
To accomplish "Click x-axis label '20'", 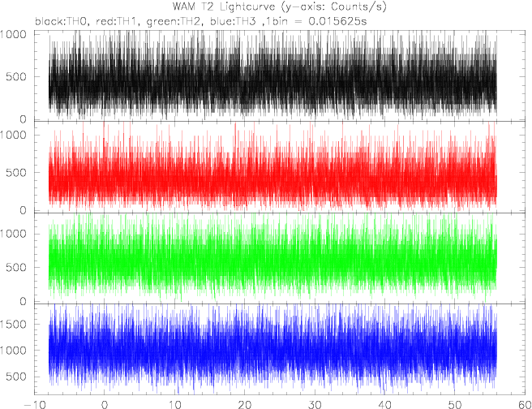I will (x=245, y=404).
